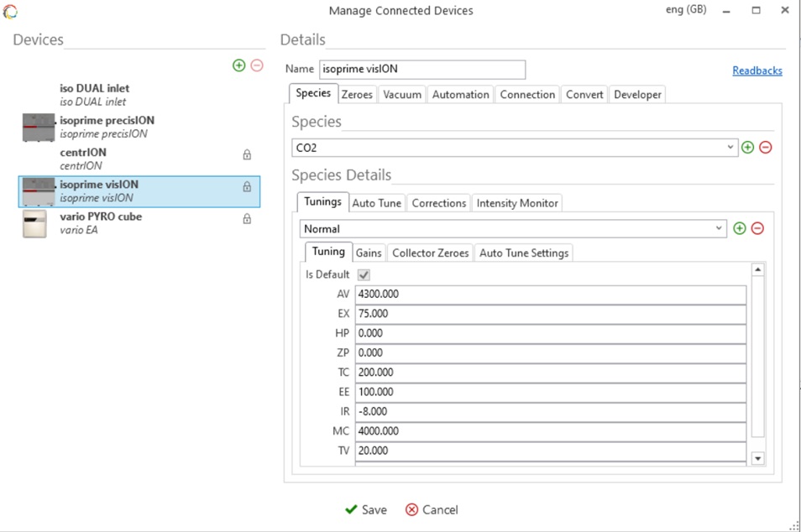Click lock icon beside centrION device
Screen dimensions: 801x532
click(x=247, y=154)
